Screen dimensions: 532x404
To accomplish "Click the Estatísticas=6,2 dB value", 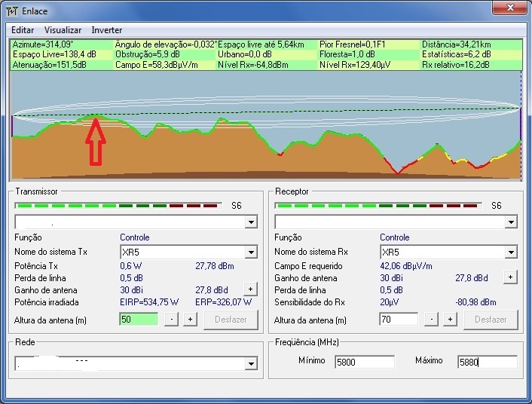I will (457, 54).
